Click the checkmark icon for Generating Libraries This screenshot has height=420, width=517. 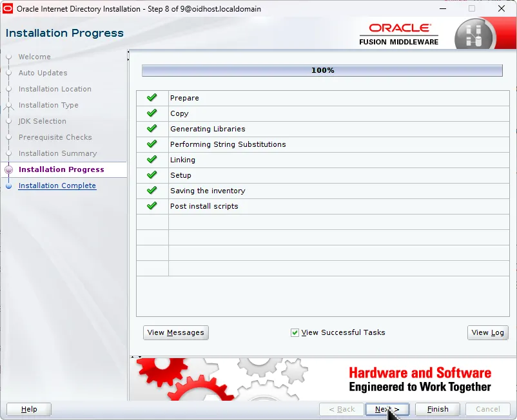[152, 128]
